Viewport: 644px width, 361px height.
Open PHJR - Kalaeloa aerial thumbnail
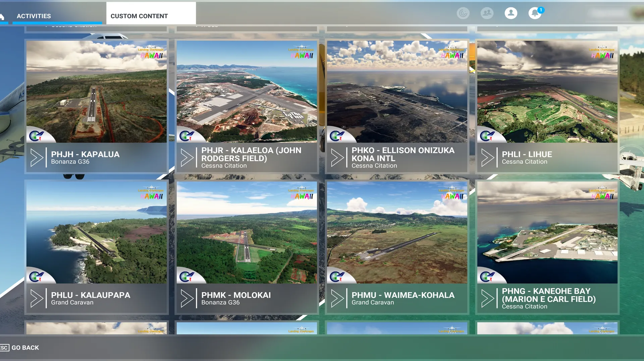[x=247, y=92]
